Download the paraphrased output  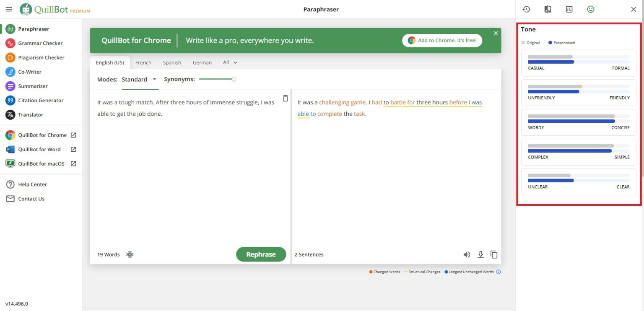[x=480, y=254]
